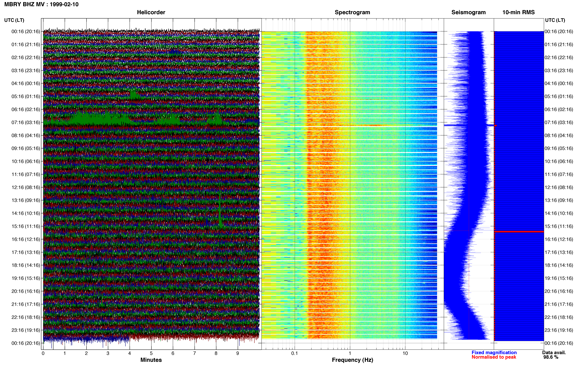Click the Helicorder panel heading
Screen dimensions: 588x368
click(x=151, y=12)
